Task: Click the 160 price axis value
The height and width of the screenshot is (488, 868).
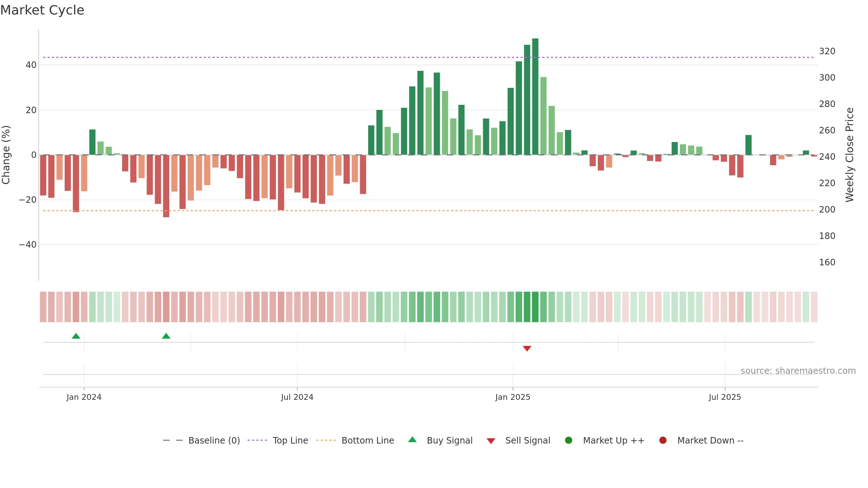Action: [x=827, y=262]
